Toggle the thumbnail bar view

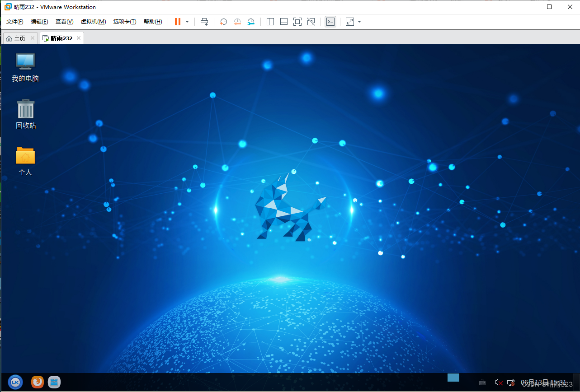pyautogui.click(x=284, y=22)
